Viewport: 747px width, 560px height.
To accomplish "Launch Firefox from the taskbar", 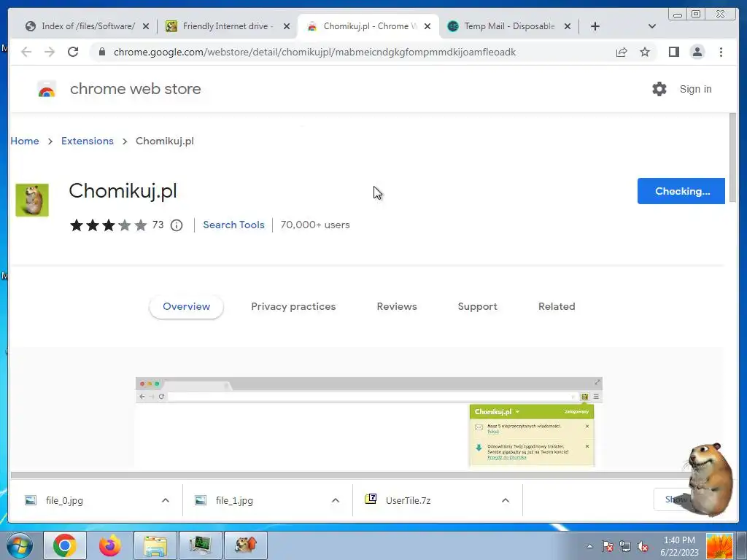I will pyautogui.click(x=109, y=545).
